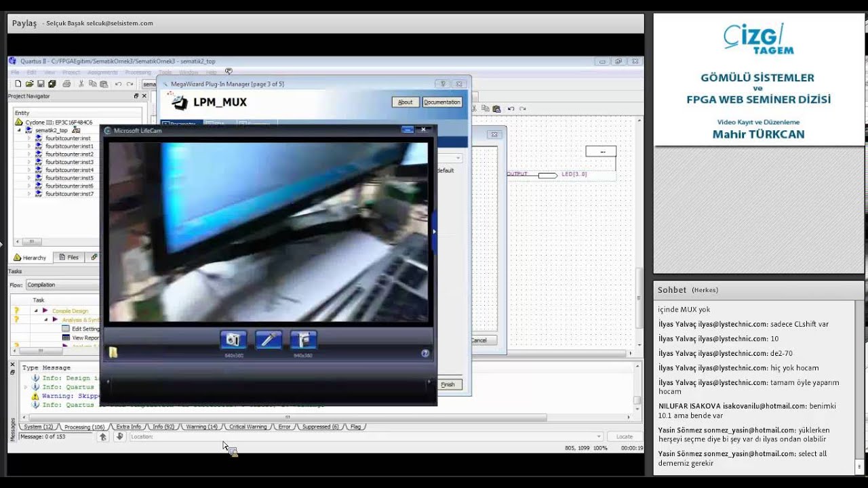Click the Redo arrow in Quartus toolbar
The image size is (868, 488).
[x=130, y=84]
